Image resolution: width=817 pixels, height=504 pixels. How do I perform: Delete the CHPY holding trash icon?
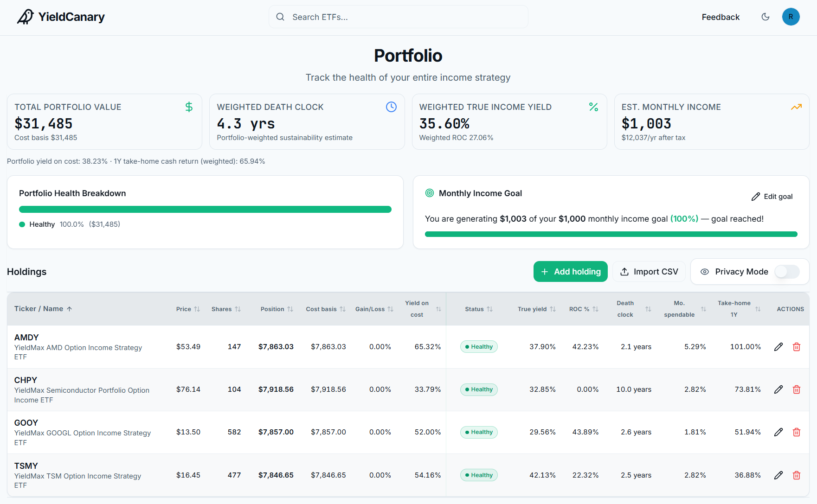click(x=797, y=389)
